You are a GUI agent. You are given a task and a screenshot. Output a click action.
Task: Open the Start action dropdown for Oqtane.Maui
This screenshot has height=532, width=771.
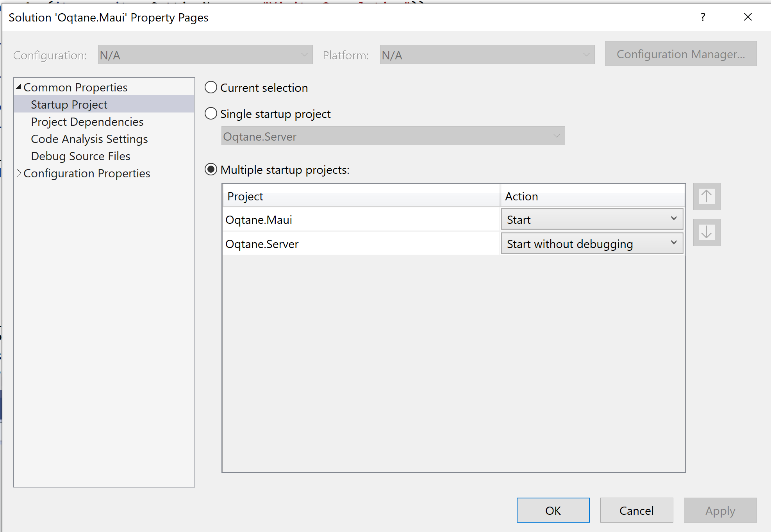pyautogui.click(x=673, y=219)
